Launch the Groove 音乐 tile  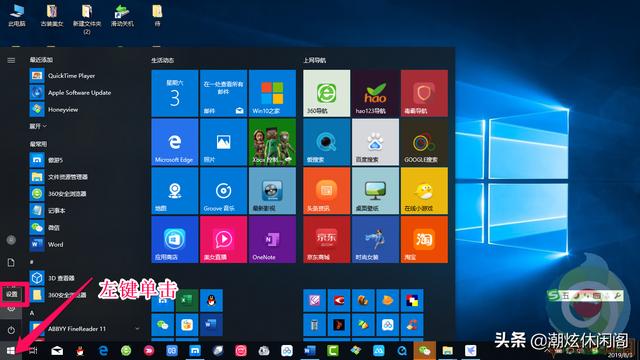[223, 191]
